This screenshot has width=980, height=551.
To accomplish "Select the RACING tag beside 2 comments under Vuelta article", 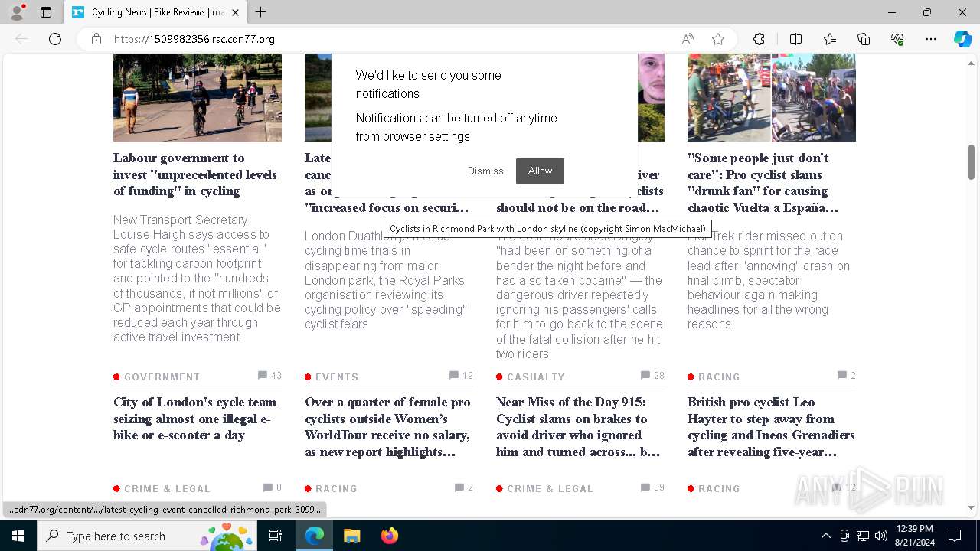I will [x=719, y=377].
